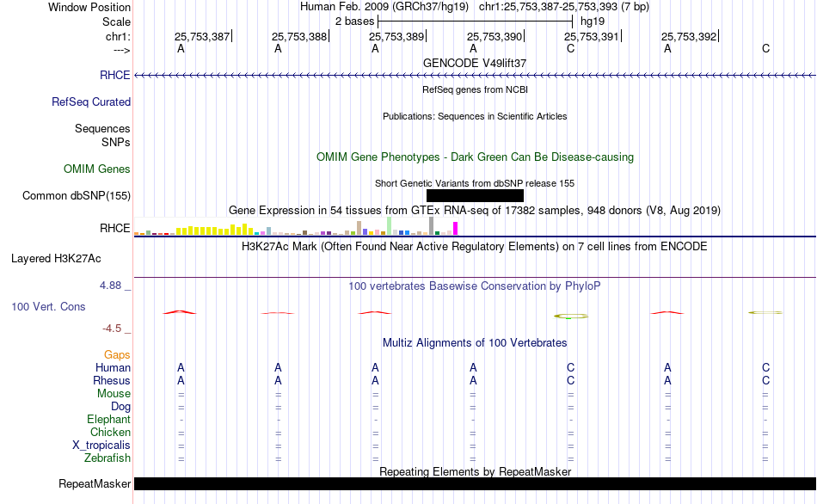Screen dimensions: 817x504
Task: Click the RHCE label beside the GENCODE gene arrows
Action: [114, 75]
